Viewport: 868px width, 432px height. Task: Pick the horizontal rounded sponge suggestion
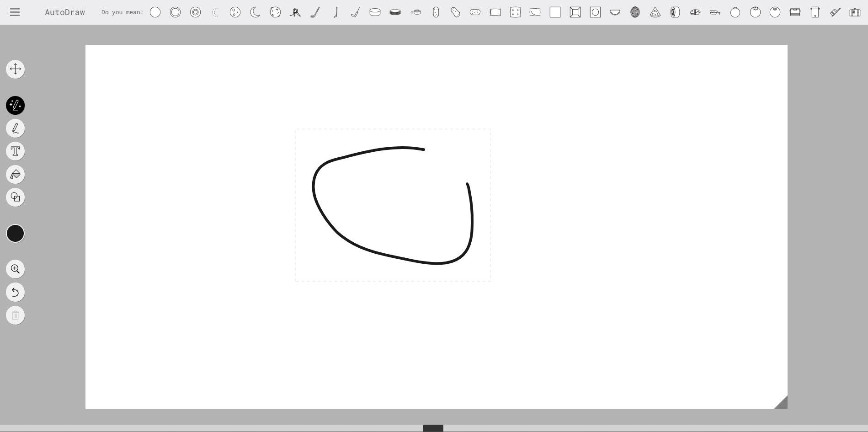[475, 12]
